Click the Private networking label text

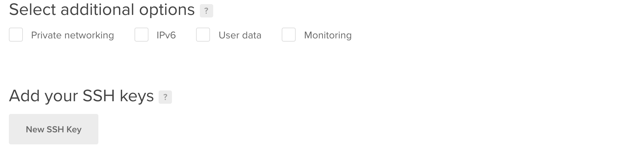(x=72, y=35)
